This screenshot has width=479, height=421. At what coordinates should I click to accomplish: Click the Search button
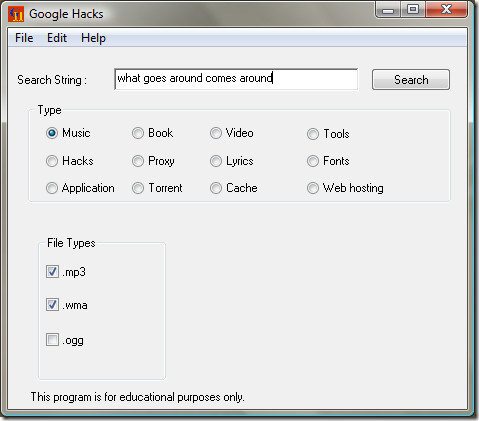(x=411, y=80)
